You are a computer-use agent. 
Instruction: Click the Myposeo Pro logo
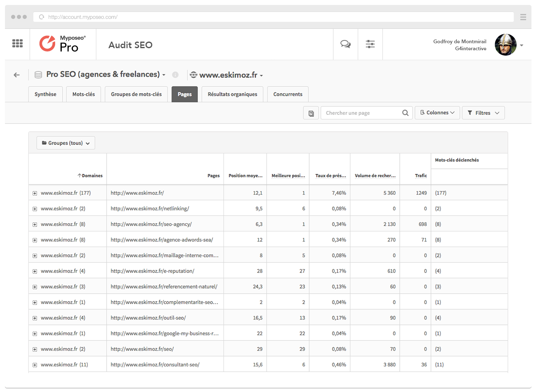(x=63, y=43)
